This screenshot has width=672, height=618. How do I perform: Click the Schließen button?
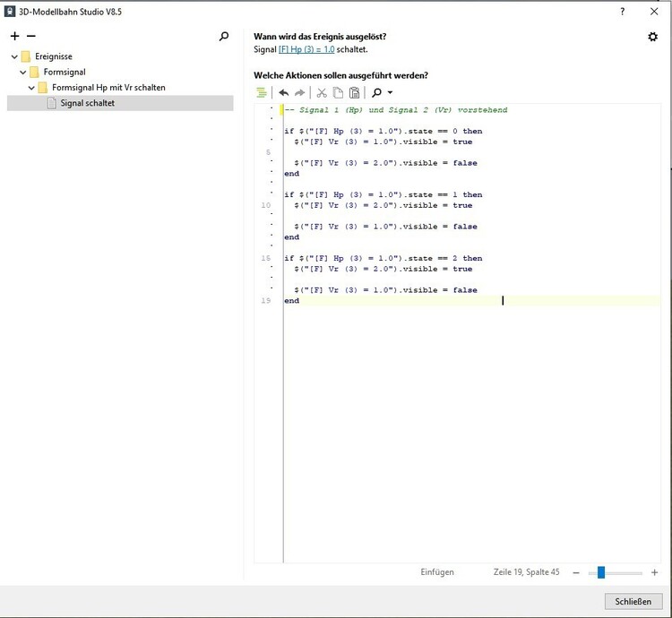[x=633, y=600]
